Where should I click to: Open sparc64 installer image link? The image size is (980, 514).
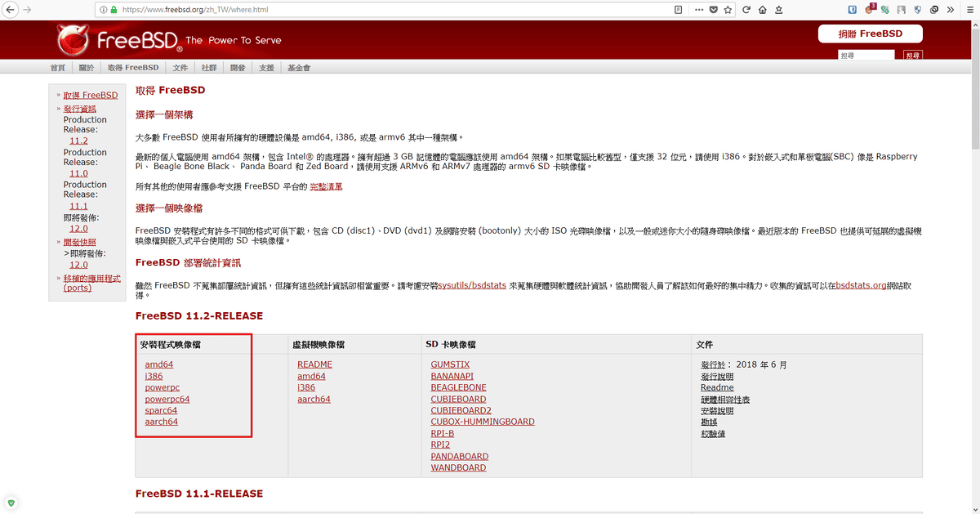(x=161, y=410)
